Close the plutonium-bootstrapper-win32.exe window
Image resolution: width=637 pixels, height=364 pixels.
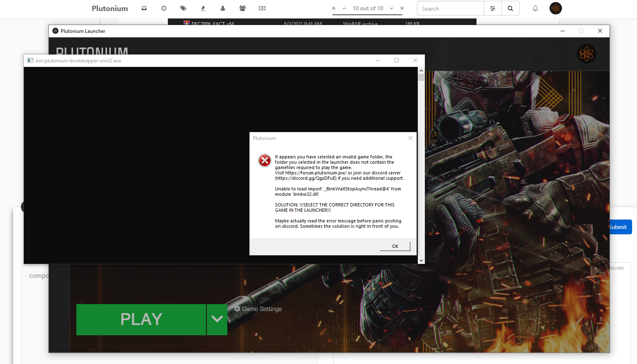coord(415,60)
